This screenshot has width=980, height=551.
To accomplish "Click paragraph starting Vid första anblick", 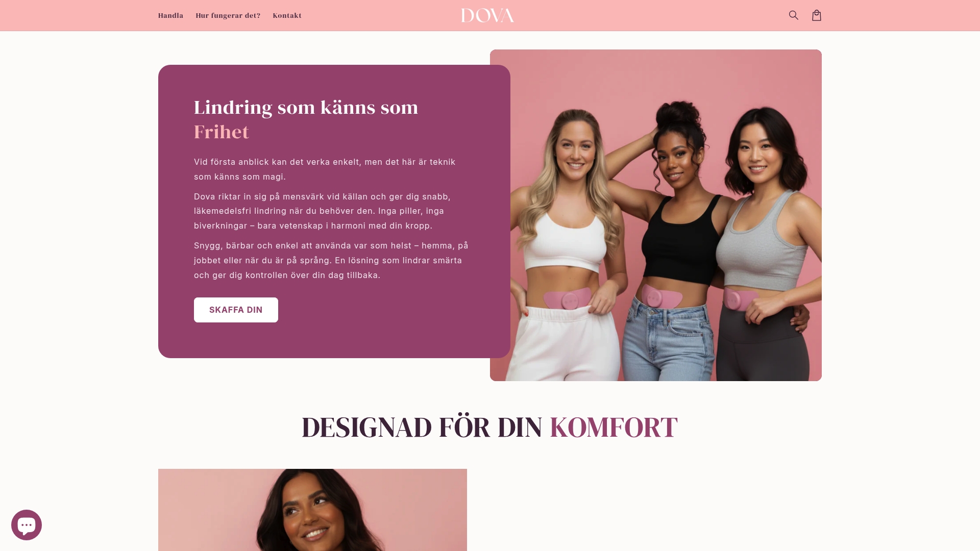I will 325,169.
